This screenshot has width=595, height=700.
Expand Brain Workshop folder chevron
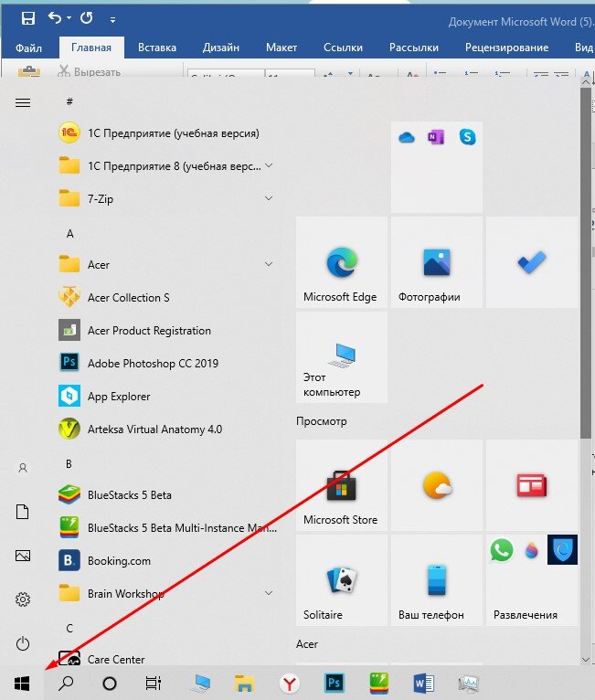[x=269, y=593]
